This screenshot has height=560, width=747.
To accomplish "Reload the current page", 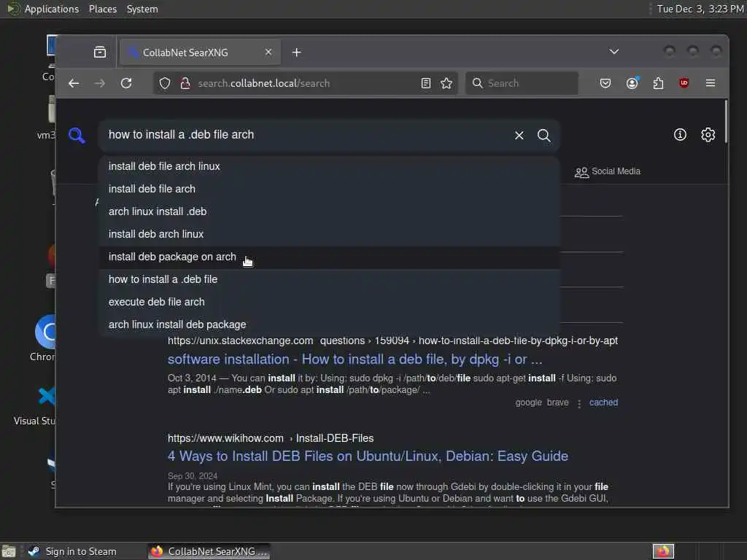I will pyautogui.click(x=126, y=83).
